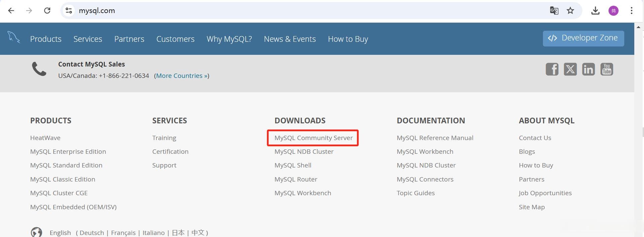Click the browser forward arrow
Screen dimensions: 644x237
pyautogui.click(x=29, y=11)
